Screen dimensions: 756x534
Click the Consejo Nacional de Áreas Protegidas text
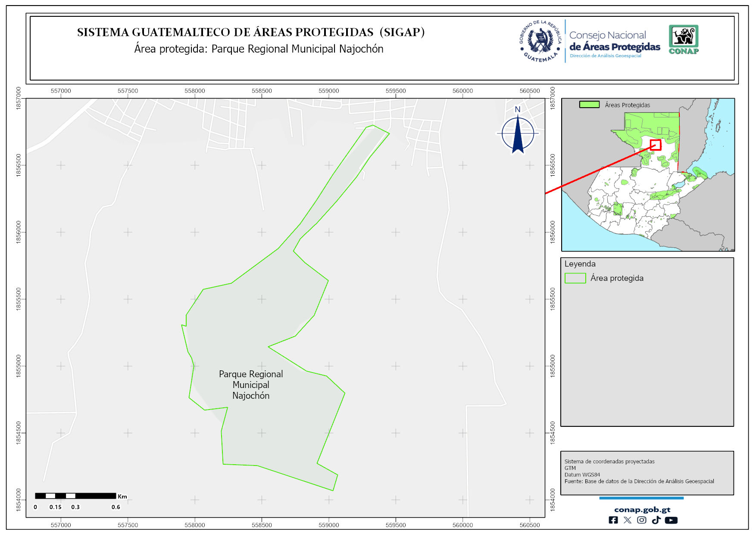tap(614, 41)
